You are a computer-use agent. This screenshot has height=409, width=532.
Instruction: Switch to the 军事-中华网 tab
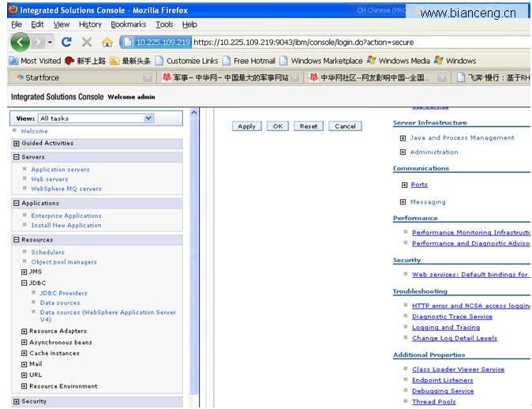click(x=230, y=77)
